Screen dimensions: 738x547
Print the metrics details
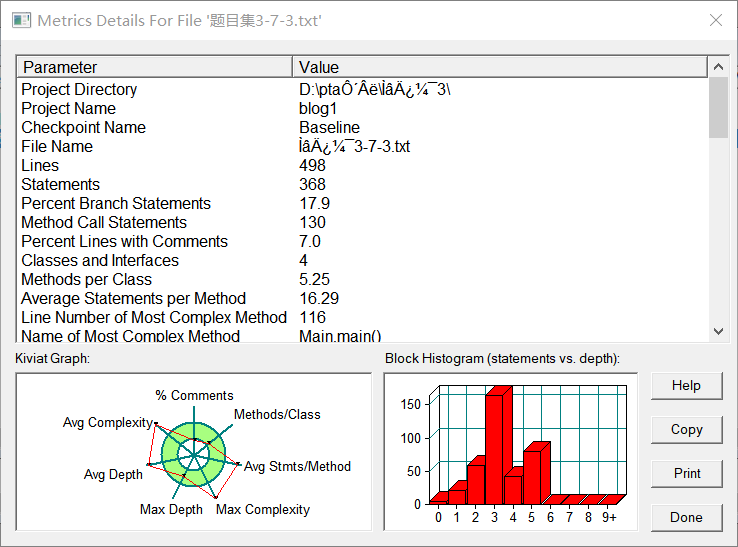point(686,474)
